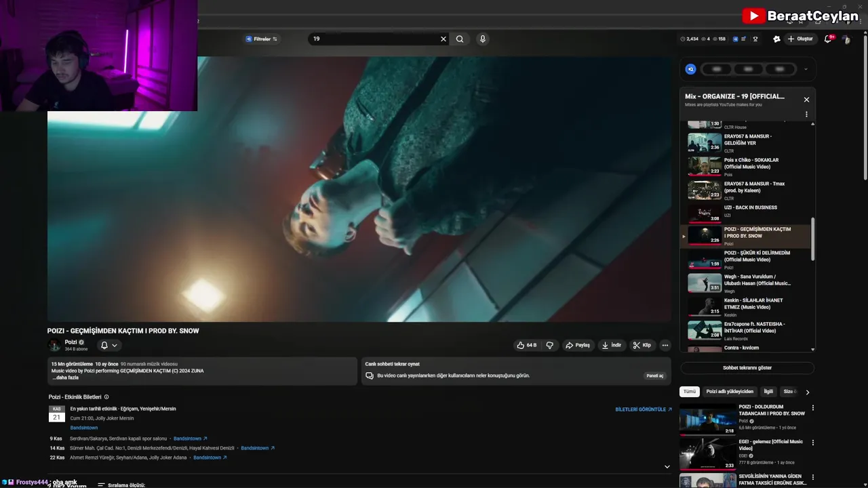868x488 pixels.
Task: Dislike the video with thumbs down
Action: [550, 345]
